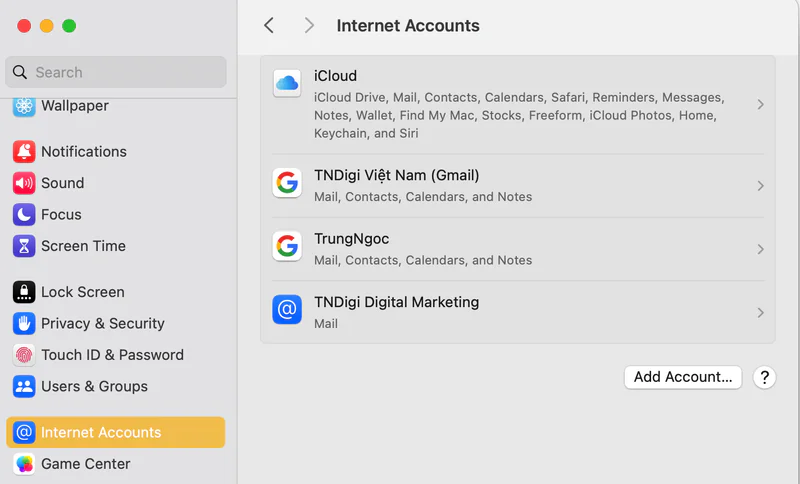Click the blue @ icon for TNDigi Digital Marketing

click(287, 309)
